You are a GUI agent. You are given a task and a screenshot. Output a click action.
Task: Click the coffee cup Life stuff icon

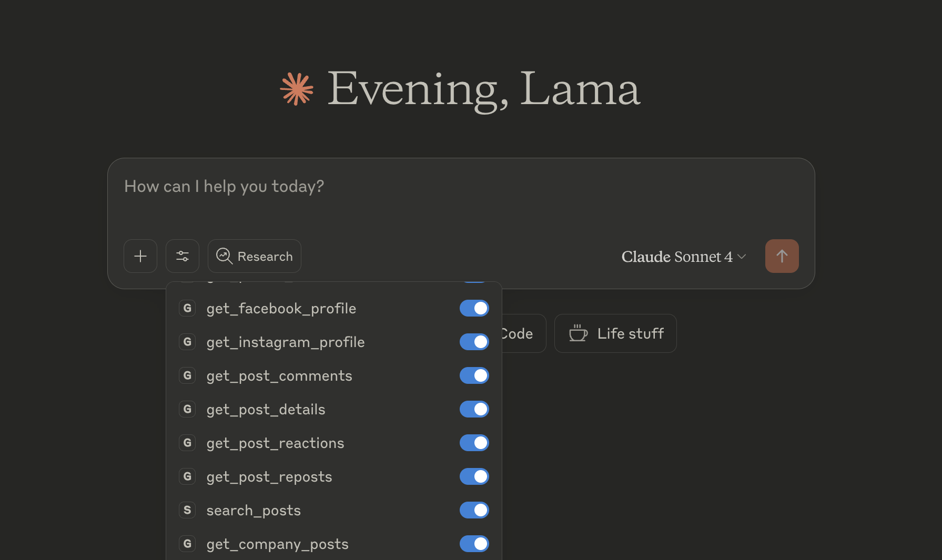pyautogui.click(x=578, y=333)
